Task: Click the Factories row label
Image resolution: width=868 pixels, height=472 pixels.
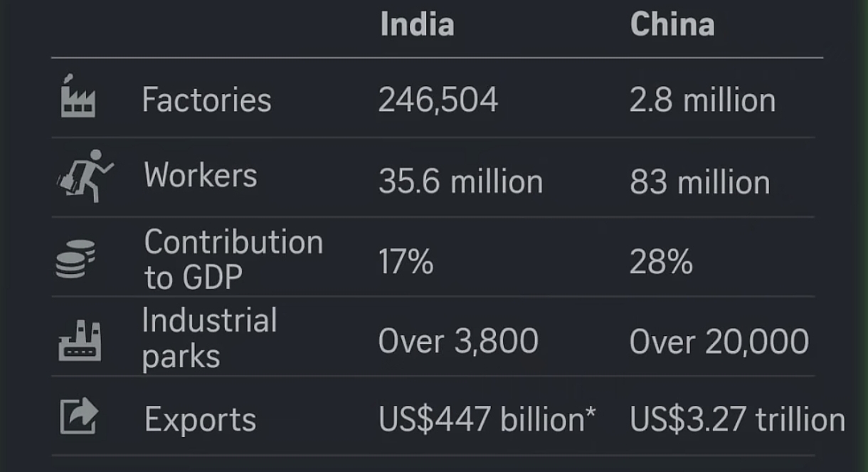Action: coord(206,100)
